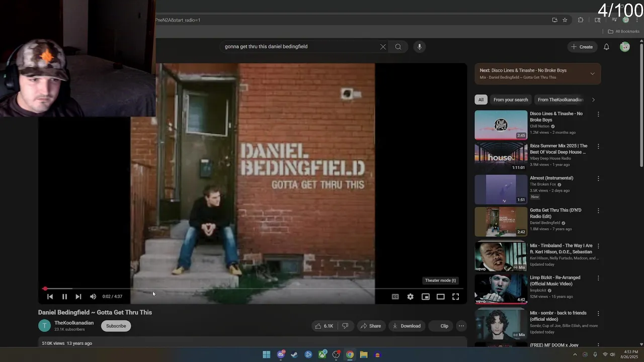This screenshot has width=644, height=362.
Task: Open Limp Bizkit Re-Arranged thumbnail
Action: 501,289
